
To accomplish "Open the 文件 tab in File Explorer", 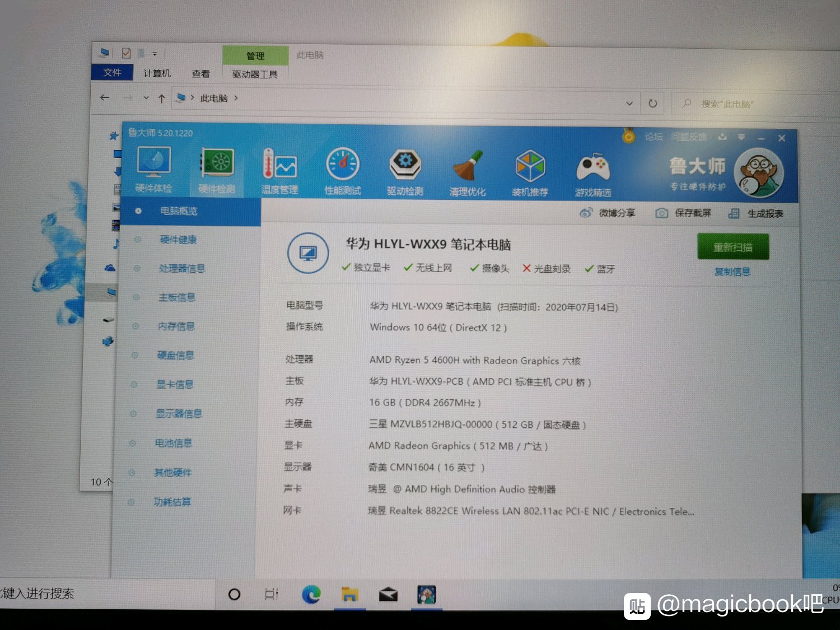I will pyautogui.click(x=112, y=72).
